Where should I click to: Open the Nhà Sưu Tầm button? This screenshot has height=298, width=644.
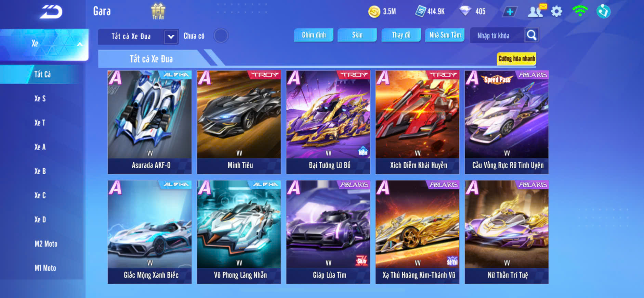pyautogui.click(x=445, y=35)
